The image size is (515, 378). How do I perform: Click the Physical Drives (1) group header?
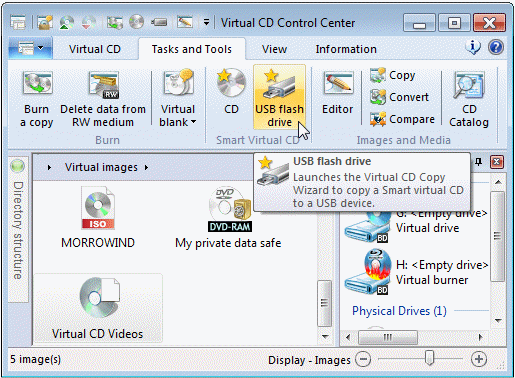399,311
